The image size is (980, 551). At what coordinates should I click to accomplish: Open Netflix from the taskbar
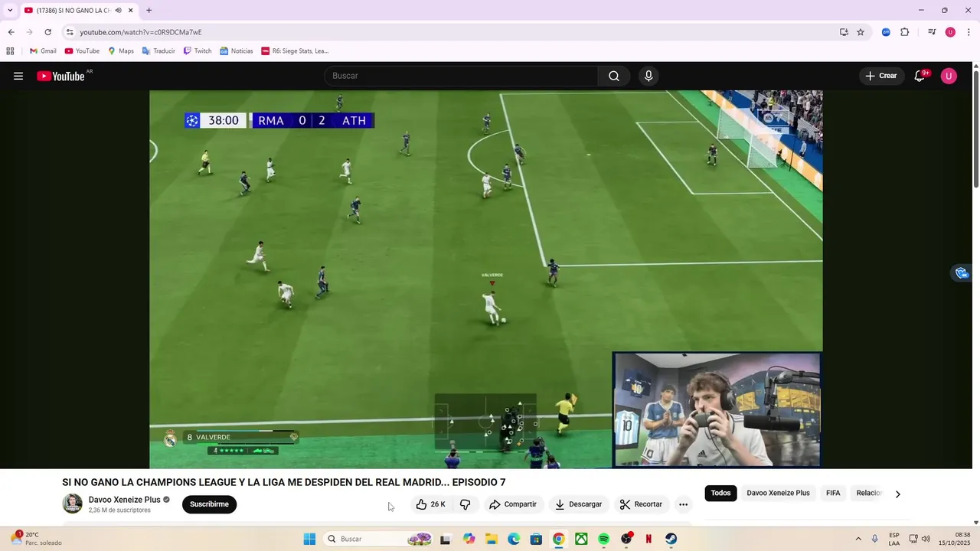pyautogui.click(x=648, y=539)
